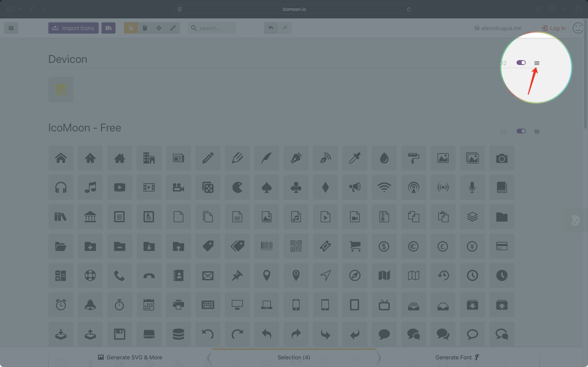
Task: Toggle the IcoMoon-Free set switch
Action: pyautogui.click(x=521, y=131)
